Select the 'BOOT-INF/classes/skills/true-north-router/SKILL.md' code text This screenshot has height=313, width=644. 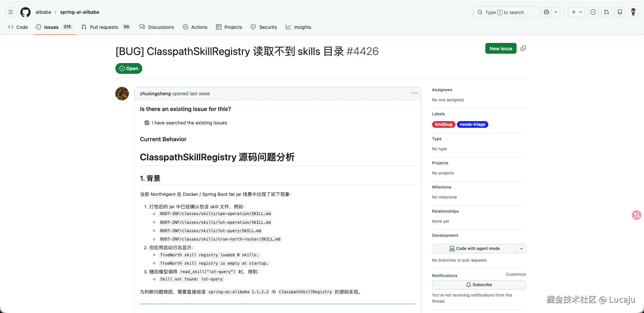(x=220, y=239)
